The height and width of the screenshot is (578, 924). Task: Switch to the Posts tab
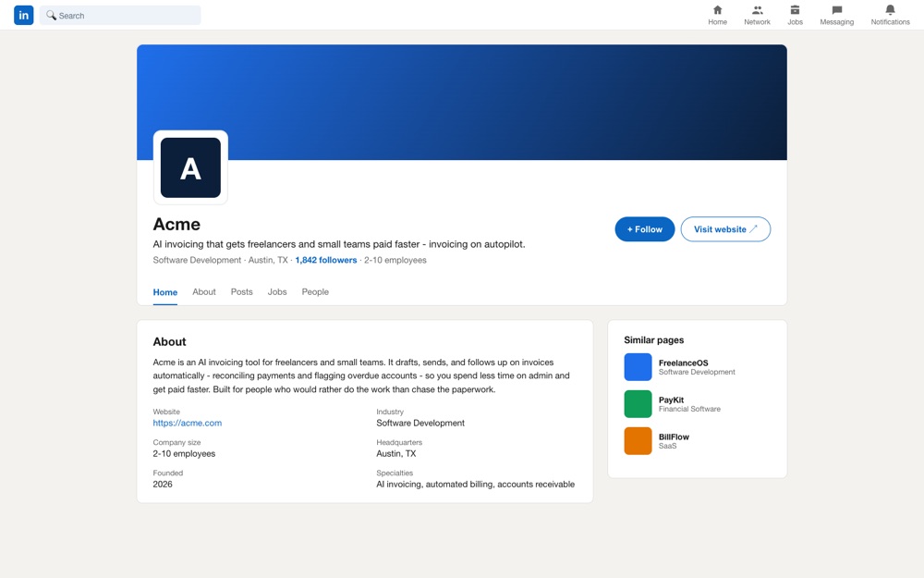[241, 292]
